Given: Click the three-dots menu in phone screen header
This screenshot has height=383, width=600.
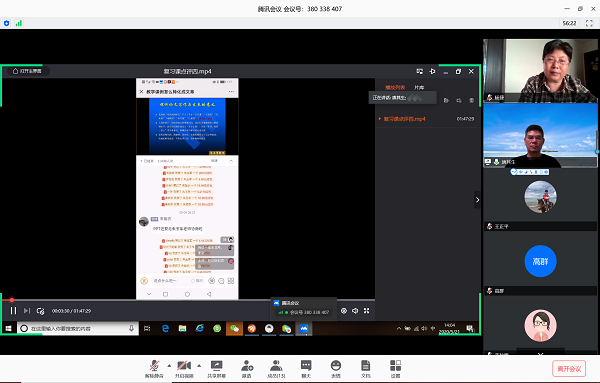Looking at the screenshot, I should coord(231,92).
